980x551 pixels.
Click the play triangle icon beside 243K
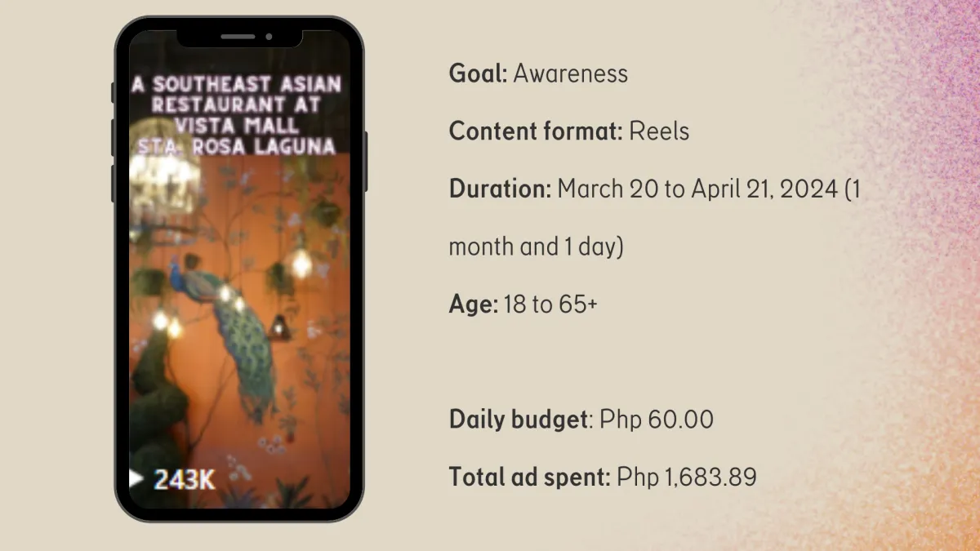point(136,479)
